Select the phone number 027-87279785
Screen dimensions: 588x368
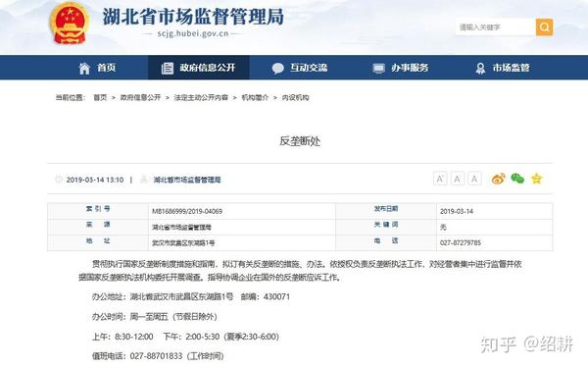461,243
